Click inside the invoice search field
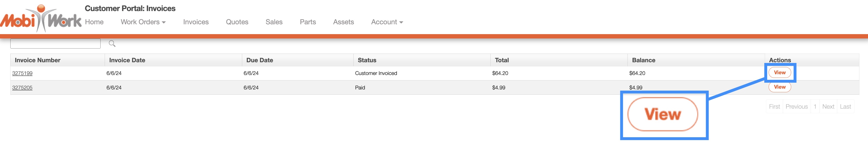Screen dimensions: 868x149 pyautogui.click(x=55, y=43)
